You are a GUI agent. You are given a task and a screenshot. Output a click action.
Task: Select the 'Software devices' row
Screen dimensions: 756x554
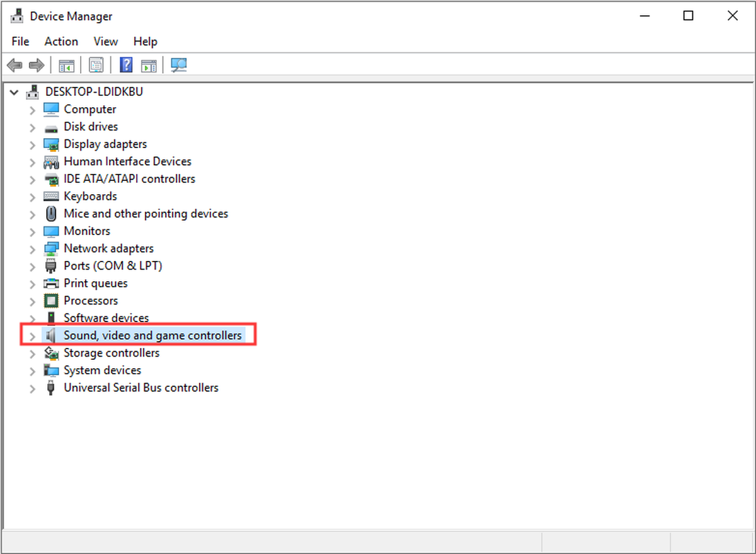pos(106,318)
